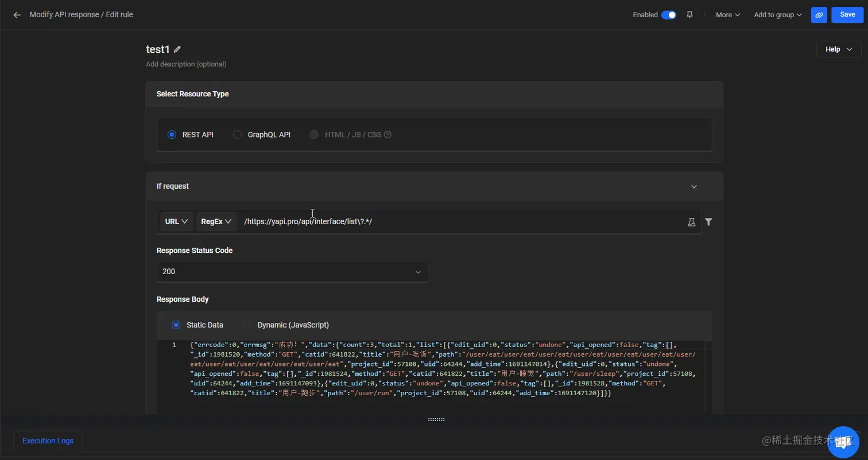
Task: Save the rule with Save button
Action: coord(847,15)
